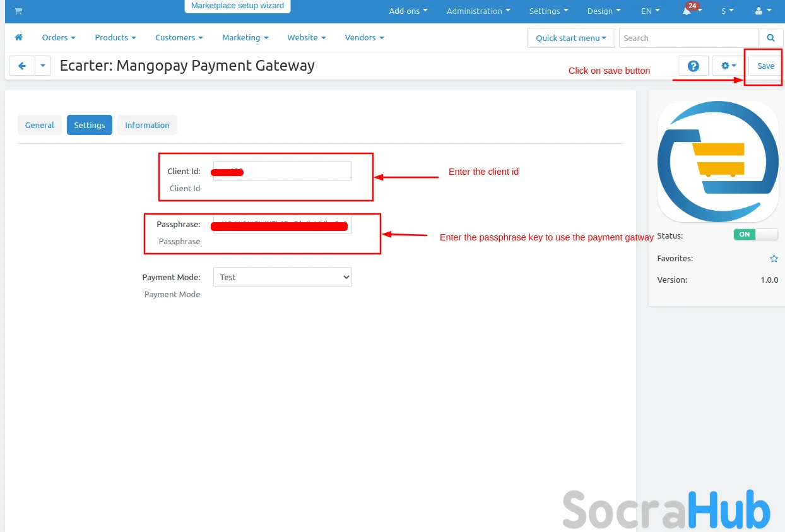Open the EN language selector
The height and width of the screenshot is (532, 785).
point(651,11)
